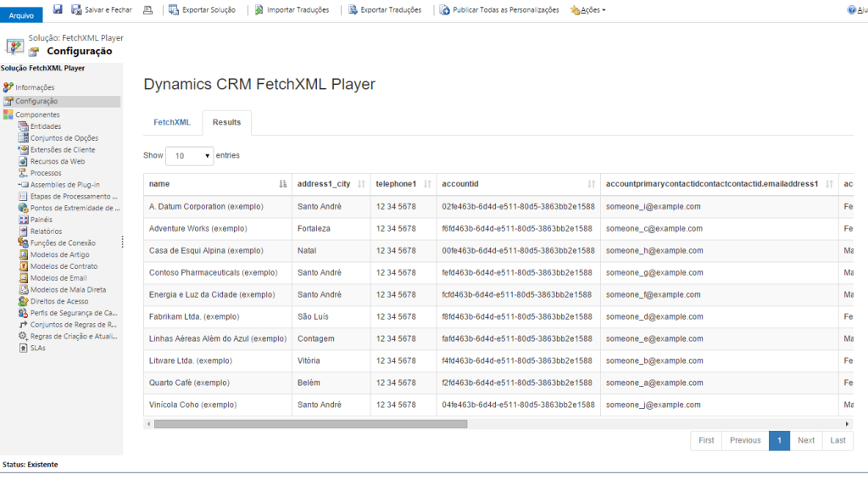
Task: Click the Solução: FetchXML Player header icon
Action: click(14, 46)
